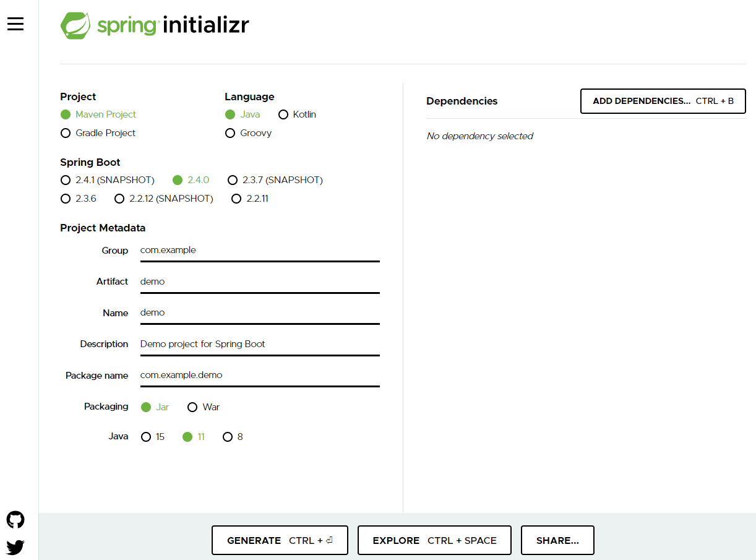The image size is (756, 560).
Task: Set packaging to Jar
Action: tap(155, 407)
